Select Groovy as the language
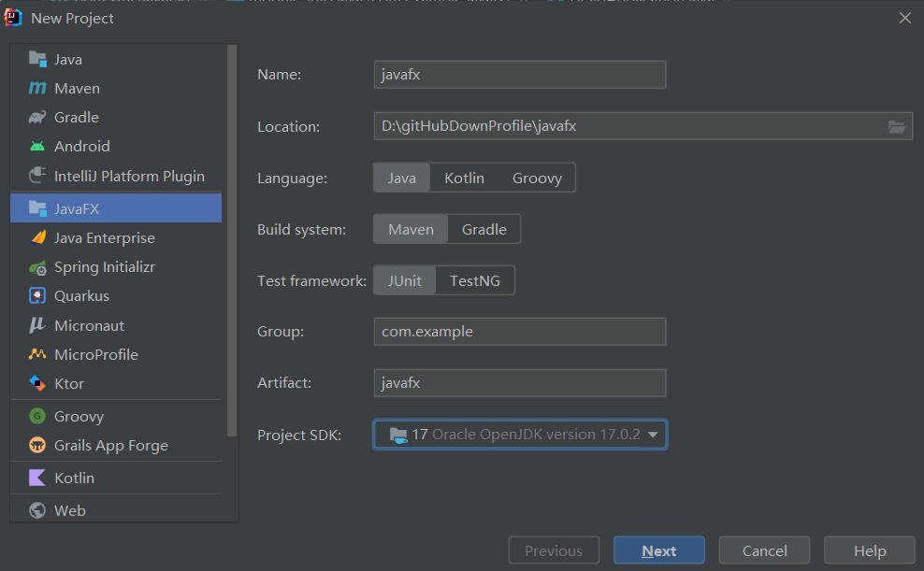The image size is (924, 571). point(537,177)
